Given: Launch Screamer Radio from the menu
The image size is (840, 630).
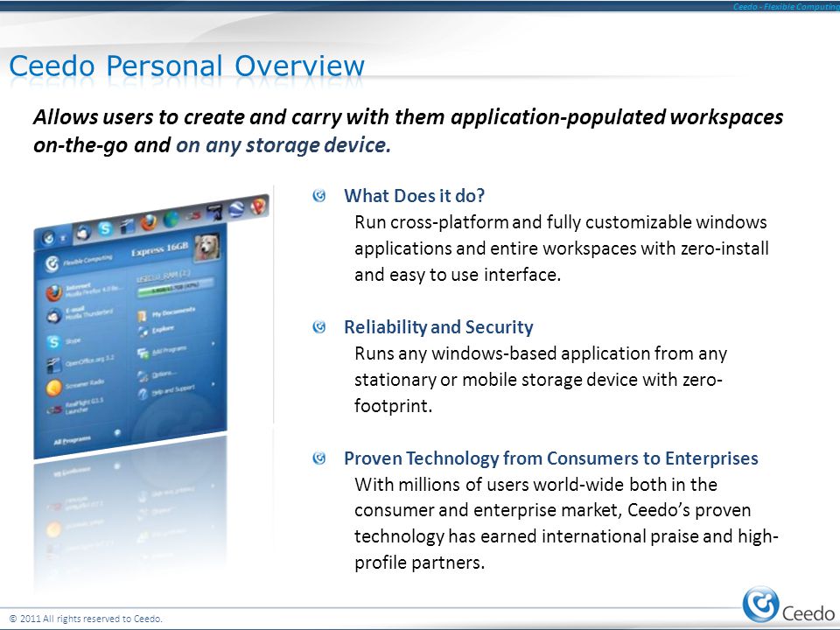Looking at the screenshot, I should click(x=75, y=388).
